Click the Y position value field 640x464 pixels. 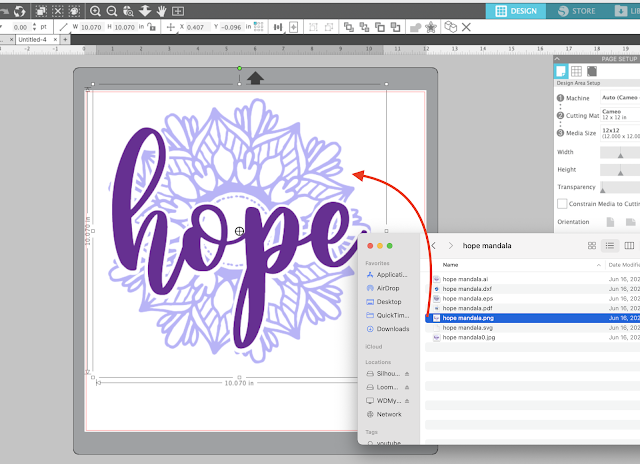231,27
